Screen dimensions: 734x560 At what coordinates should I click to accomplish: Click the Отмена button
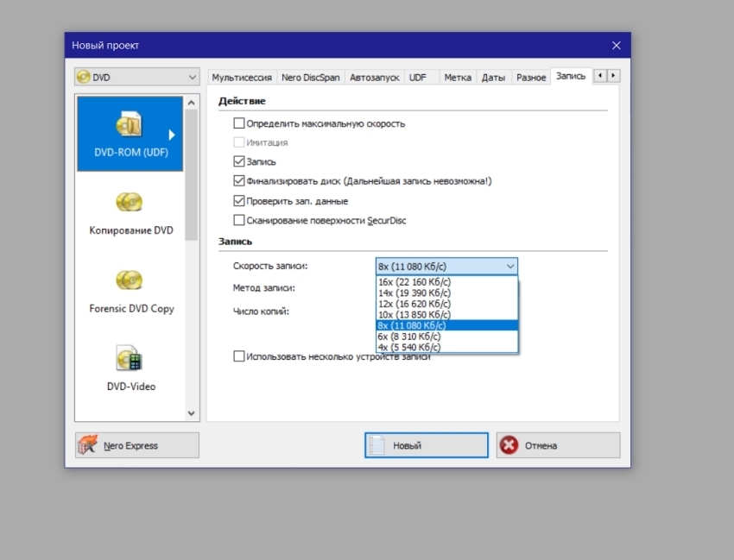point(559,445)
